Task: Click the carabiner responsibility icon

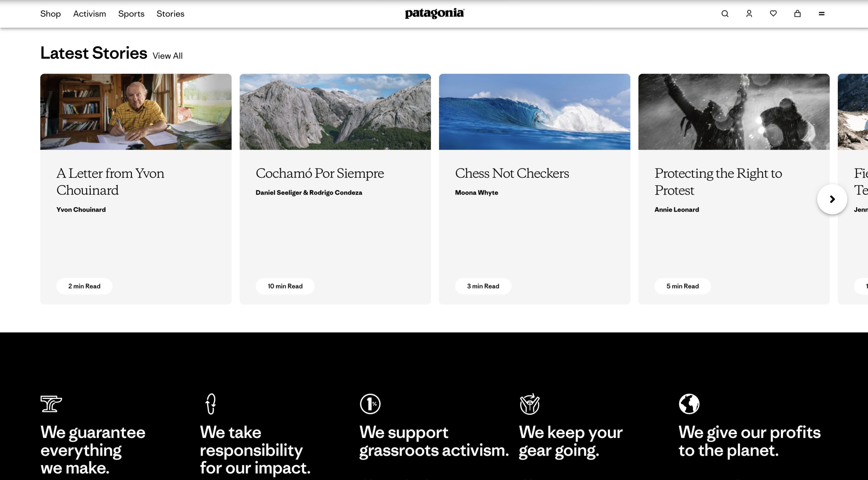Action: click(211, 404)
